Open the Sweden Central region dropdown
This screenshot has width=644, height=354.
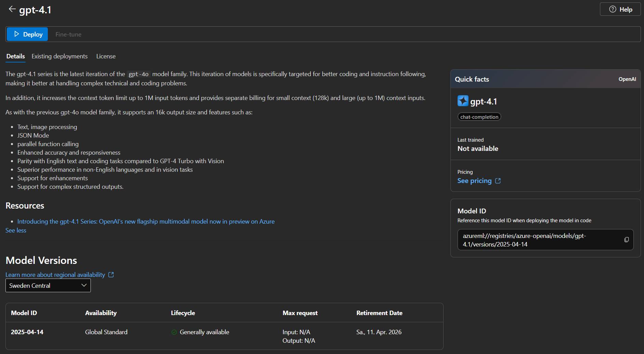coord(48,285)
